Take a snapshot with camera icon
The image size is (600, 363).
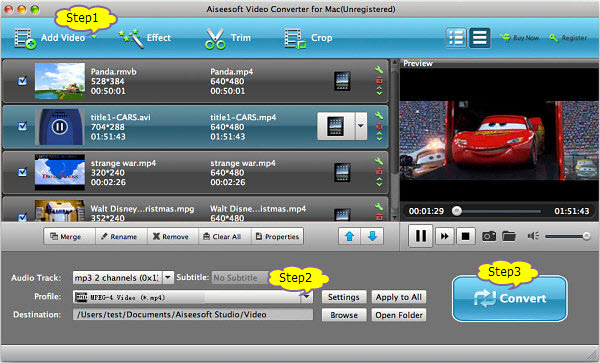[x=489, y=236]
